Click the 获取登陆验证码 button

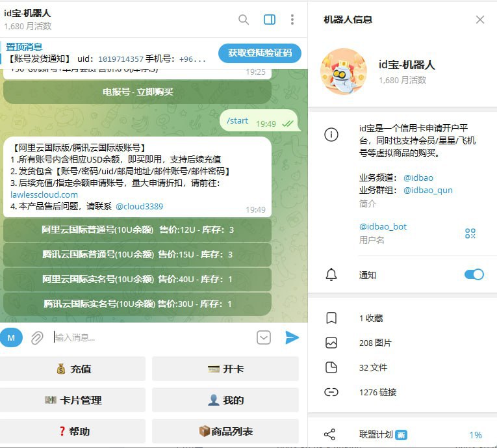[x=260, y=53]
